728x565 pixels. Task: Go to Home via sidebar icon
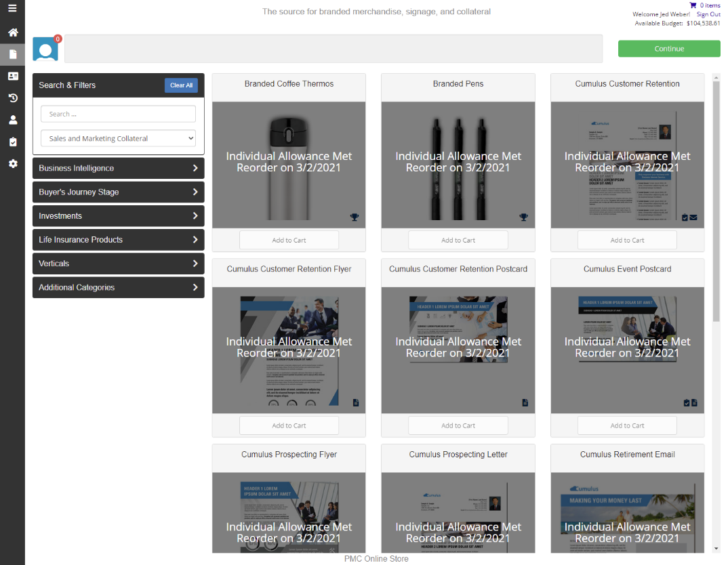click(12, 33)
